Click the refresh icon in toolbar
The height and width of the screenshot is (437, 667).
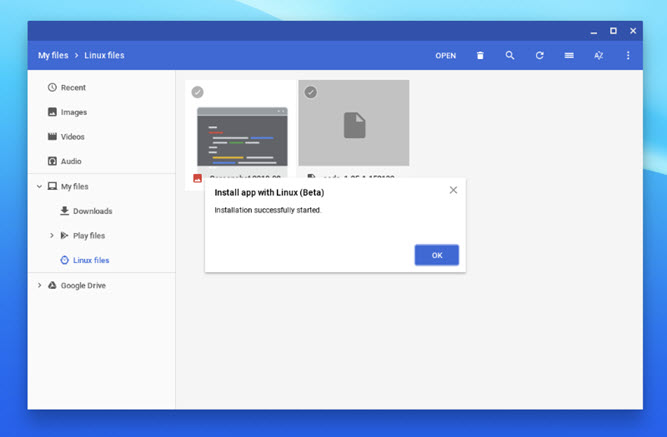coord(540,56)
